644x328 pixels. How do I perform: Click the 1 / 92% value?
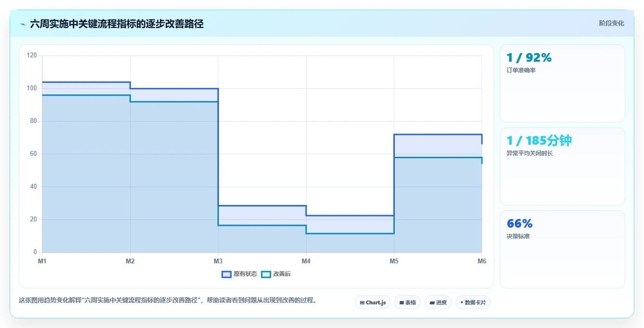[x=529, y=58]
